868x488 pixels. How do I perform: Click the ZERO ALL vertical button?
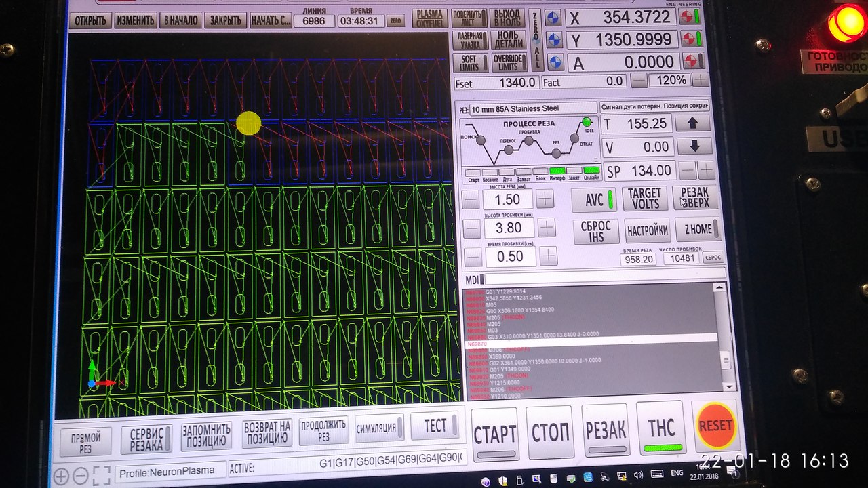(x=536, y=39)
